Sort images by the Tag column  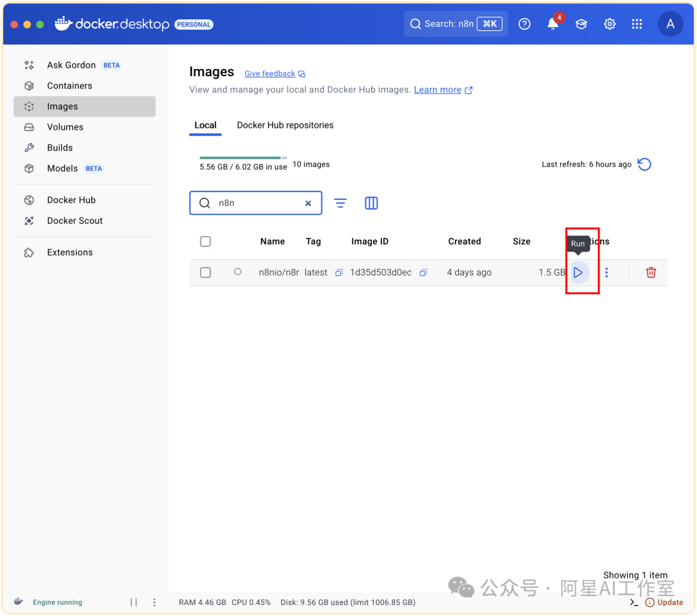(x=314, y=241)
